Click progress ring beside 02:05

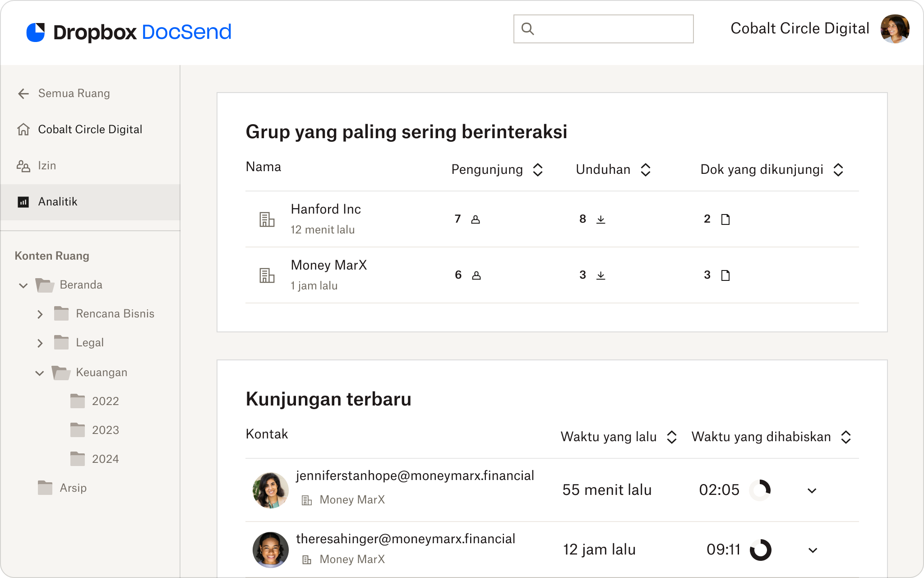(x=760, y=490)
